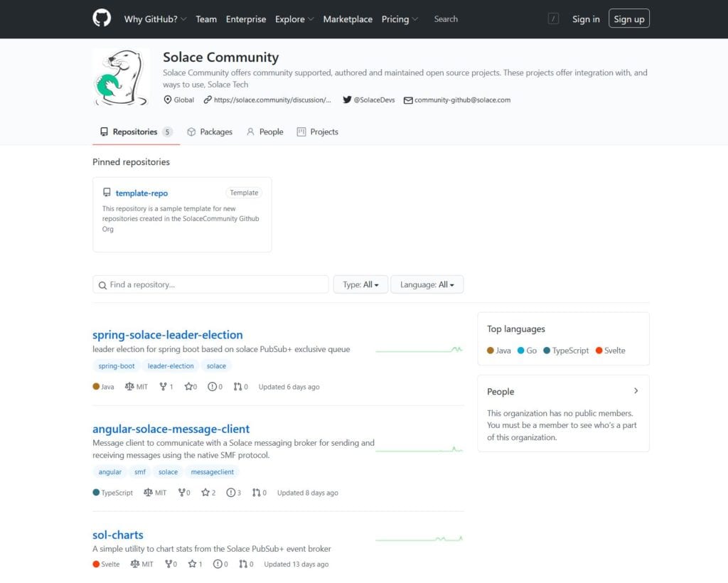Click the issues icon on sol-charts
This screenshot has width=728, height=583.
(216, 564)
